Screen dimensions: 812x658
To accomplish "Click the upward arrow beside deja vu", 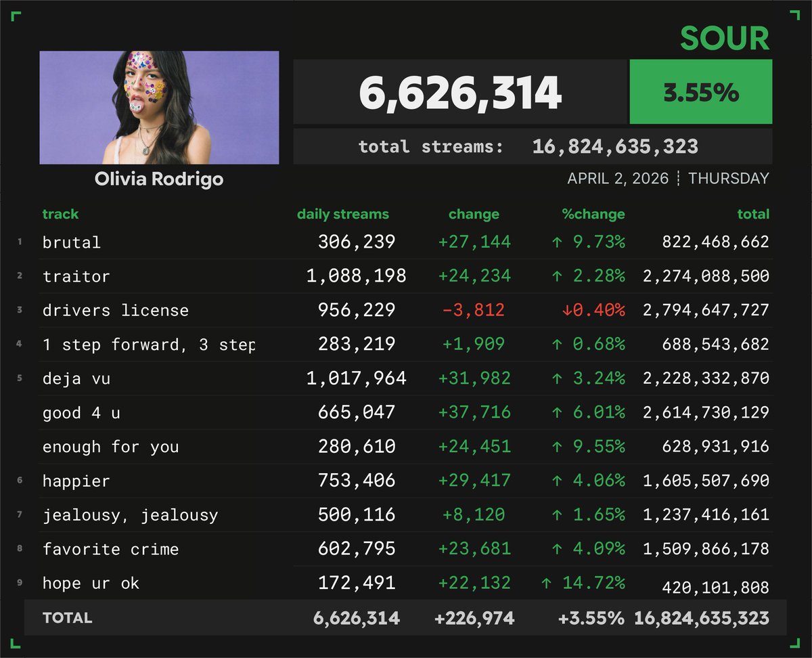I will [556, 378].
